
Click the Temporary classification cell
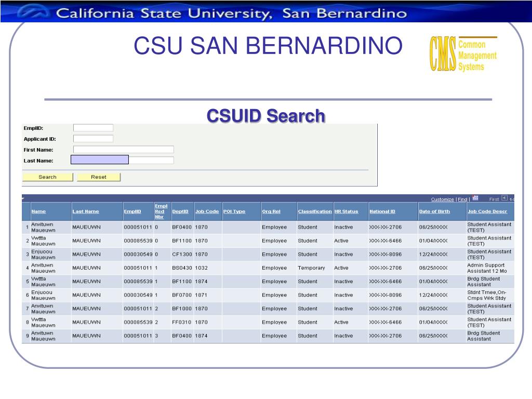311,268
